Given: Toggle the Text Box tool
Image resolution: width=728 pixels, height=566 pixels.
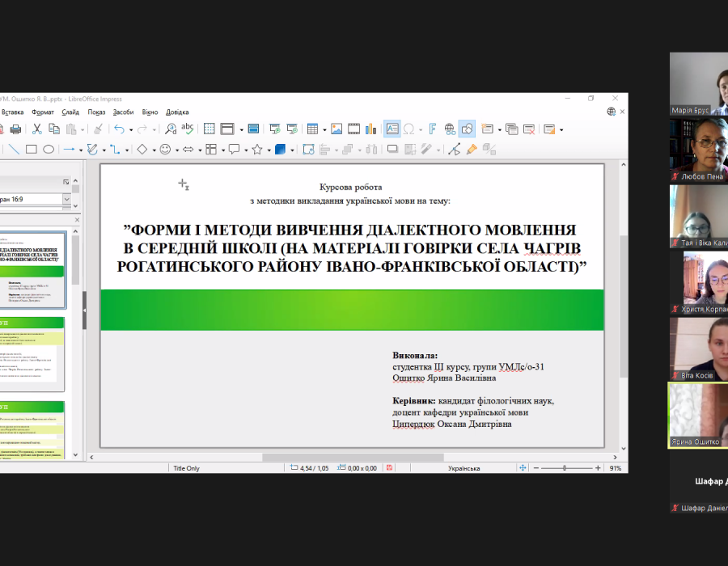Looking at the screenshot, I should coord(392,129).
